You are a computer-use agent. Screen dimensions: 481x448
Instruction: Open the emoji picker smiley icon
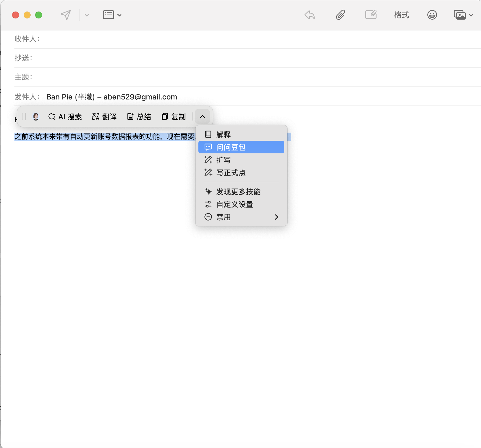432,15
